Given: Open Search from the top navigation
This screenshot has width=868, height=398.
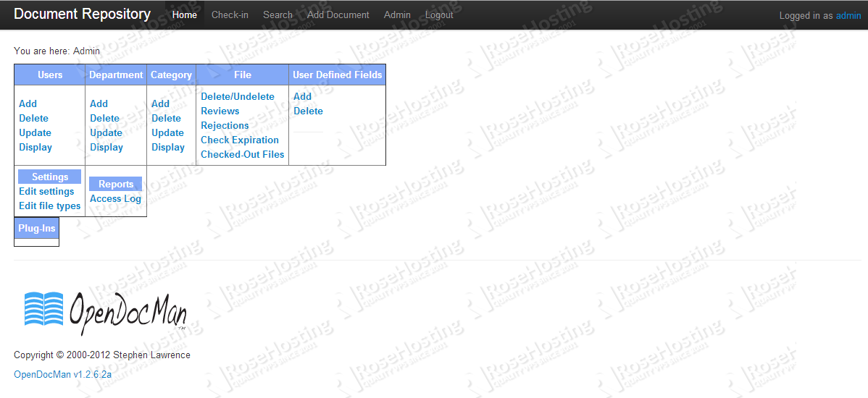Looking at the screenshot, I should tap(277, 15).
